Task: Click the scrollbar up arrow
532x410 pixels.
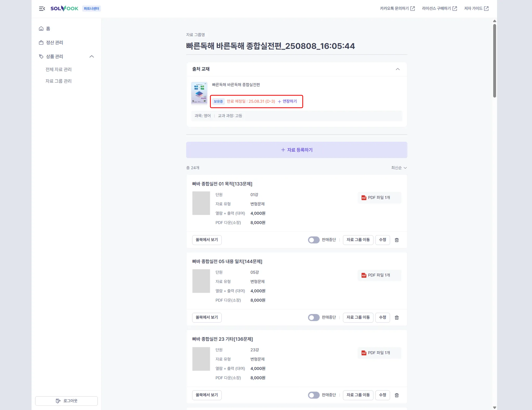Action: pyautogui.click(x=495, y=21)
